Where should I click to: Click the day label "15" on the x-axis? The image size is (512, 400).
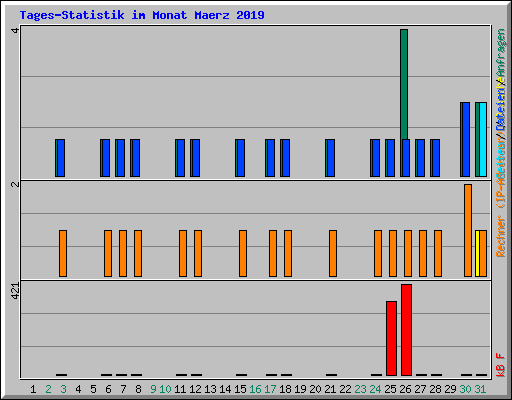point(240,389)
